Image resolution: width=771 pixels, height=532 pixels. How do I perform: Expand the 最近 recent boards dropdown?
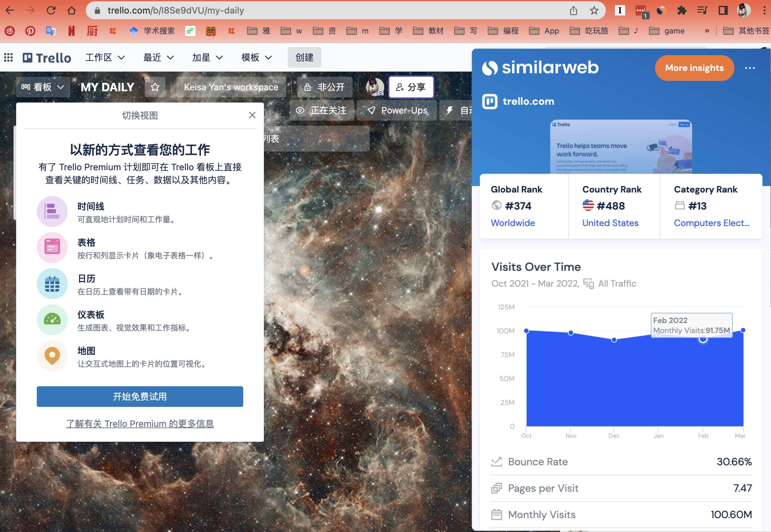pyautogui.click(x=158, y=57)
